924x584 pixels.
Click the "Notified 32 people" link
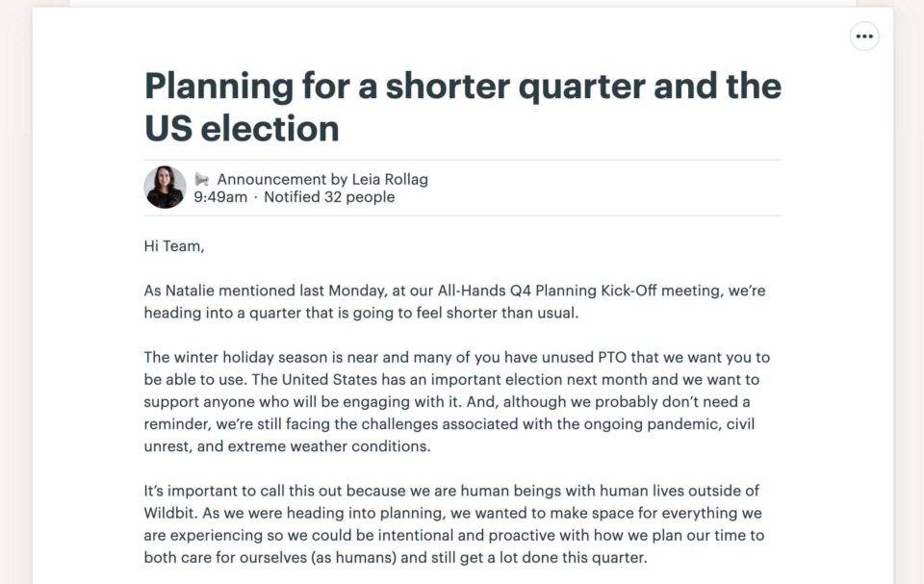coord(329,197)
